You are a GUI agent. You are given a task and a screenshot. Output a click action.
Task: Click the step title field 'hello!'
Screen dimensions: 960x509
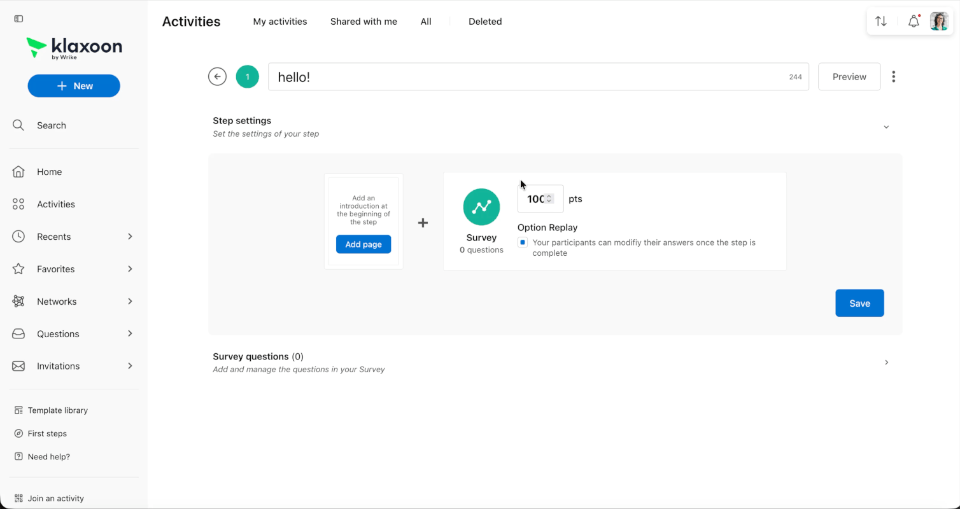coord(538,77)
